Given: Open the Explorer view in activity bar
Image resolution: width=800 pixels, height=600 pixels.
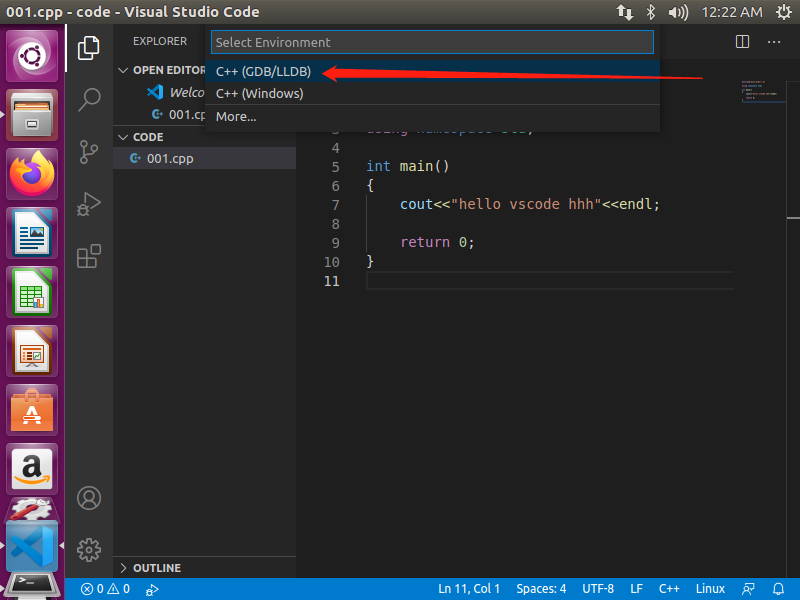Looking at the screenshot, I should click(88, 48).
